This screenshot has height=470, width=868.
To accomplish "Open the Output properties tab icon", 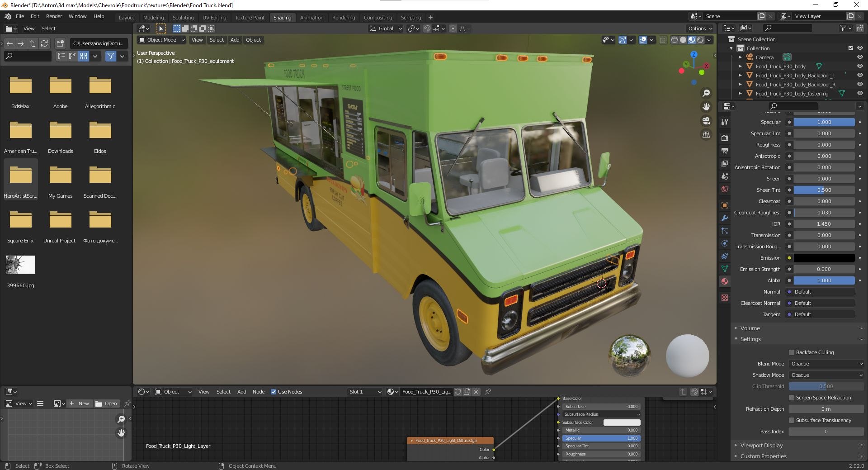I will pos(725,151).
